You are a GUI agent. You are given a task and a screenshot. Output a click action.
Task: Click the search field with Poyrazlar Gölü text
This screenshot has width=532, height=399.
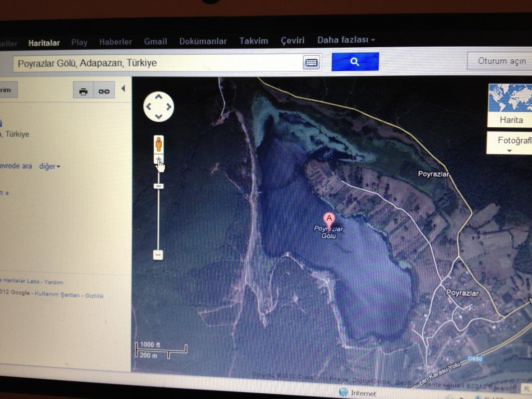(156, 63)
